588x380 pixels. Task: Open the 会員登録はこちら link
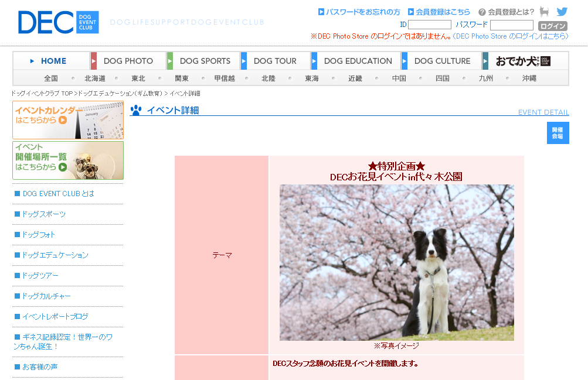pos(439,12)
